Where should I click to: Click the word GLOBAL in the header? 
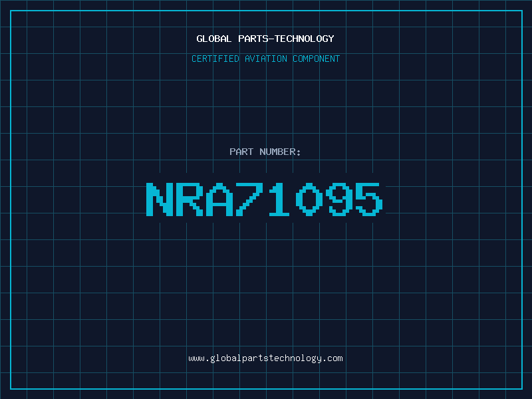click(x=214, y=39)
